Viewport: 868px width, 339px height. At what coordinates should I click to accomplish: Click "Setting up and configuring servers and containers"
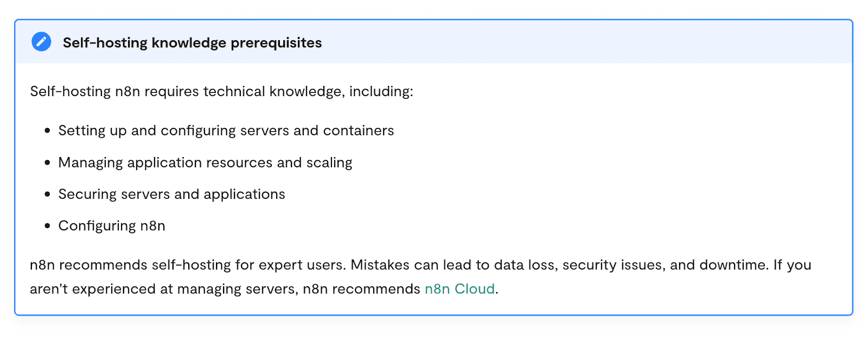[226, 131]
